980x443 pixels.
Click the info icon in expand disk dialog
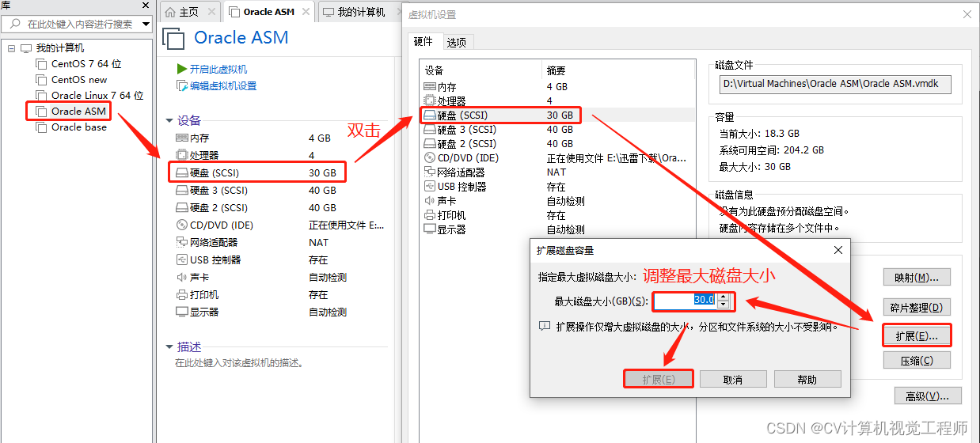click(545, 325)
